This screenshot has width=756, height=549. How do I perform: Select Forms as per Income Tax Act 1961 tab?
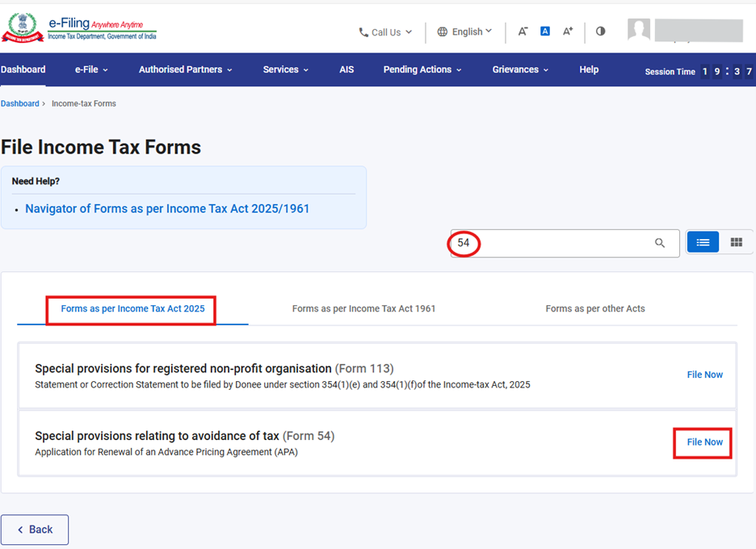click(363, 308)
